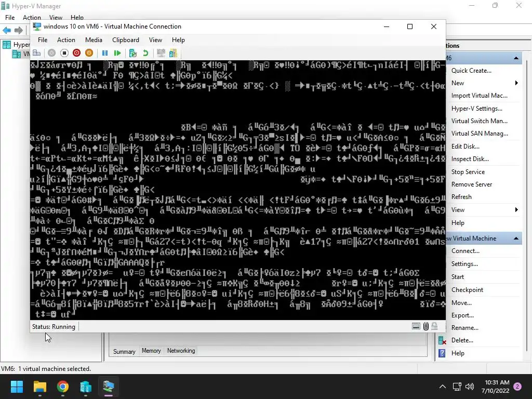The image size is (532, 399).
Task: Click the mouse status icon
Action: coord(426,326)
